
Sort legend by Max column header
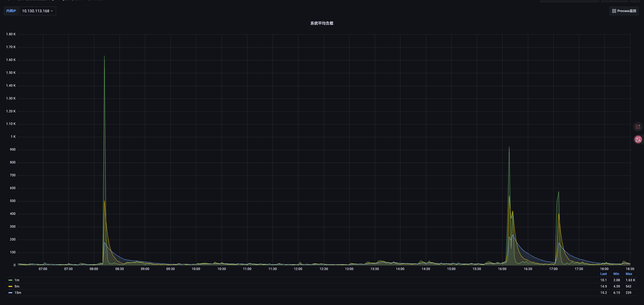(629, 274)
